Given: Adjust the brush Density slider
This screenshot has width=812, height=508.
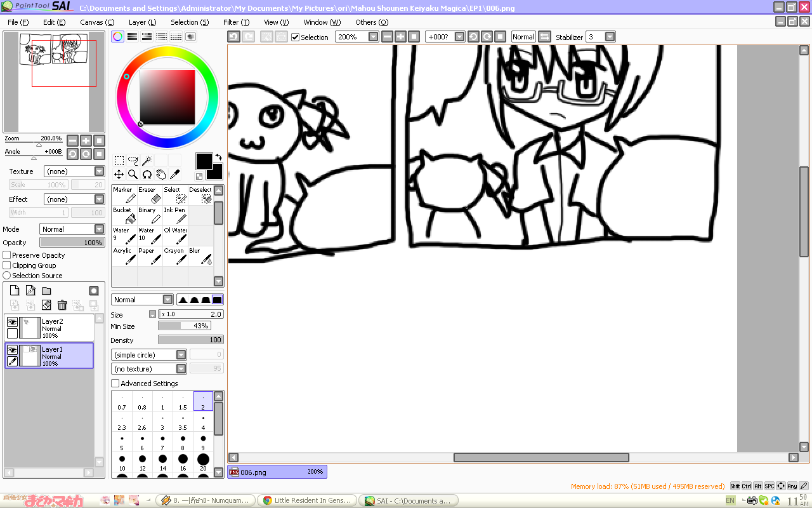Looking at the screenshot, I should click(x=190, y=340).
